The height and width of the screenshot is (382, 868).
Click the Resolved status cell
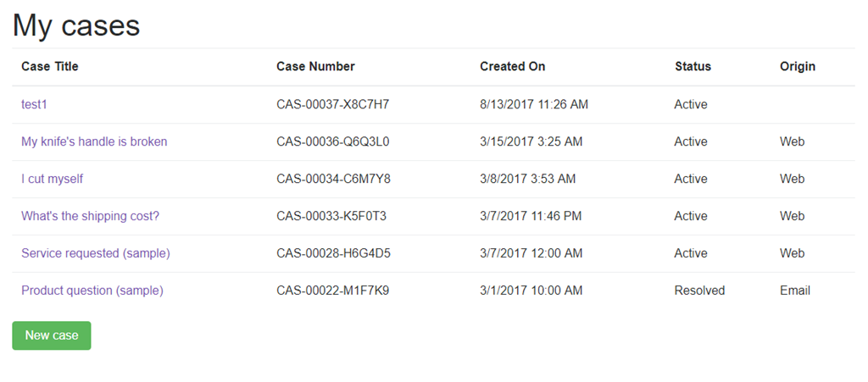699,291
